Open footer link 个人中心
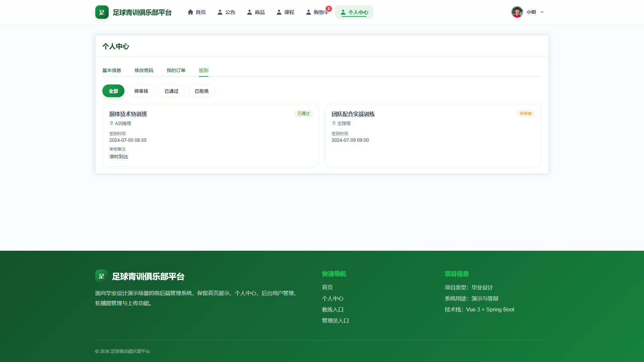Image resolution: width=644 pixels, height=362 pixels. (x=333, y=298)
